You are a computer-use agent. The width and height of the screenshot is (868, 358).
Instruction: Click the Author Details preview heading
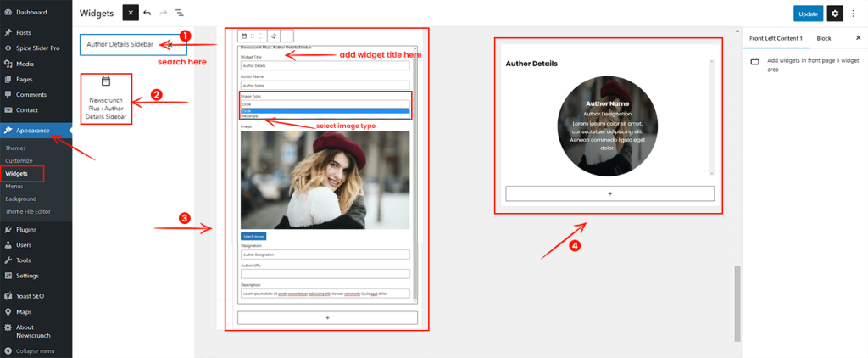(x=531, y=64)
